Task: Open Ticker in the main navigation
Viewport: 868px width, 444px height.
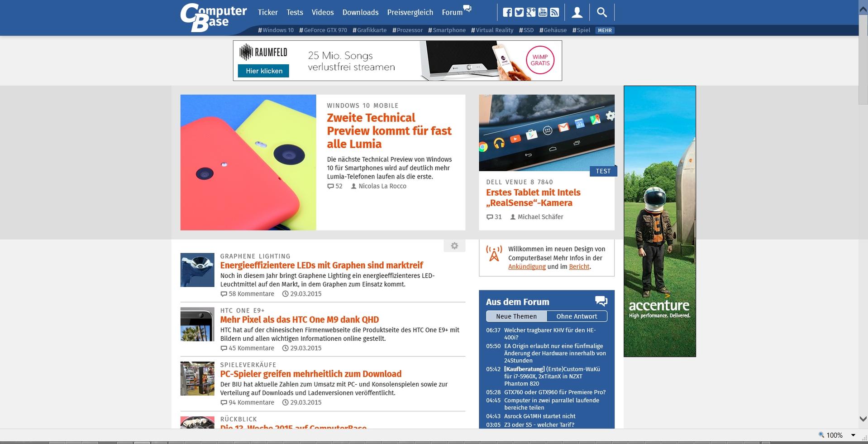Action: coord(268,12)
